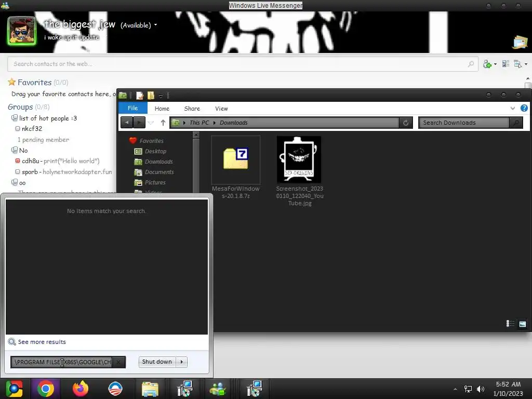This screenshot has height=399, width=532.
Task: Click '1 pending member' text
Action: pyautogui.click(x=43, y=140)
